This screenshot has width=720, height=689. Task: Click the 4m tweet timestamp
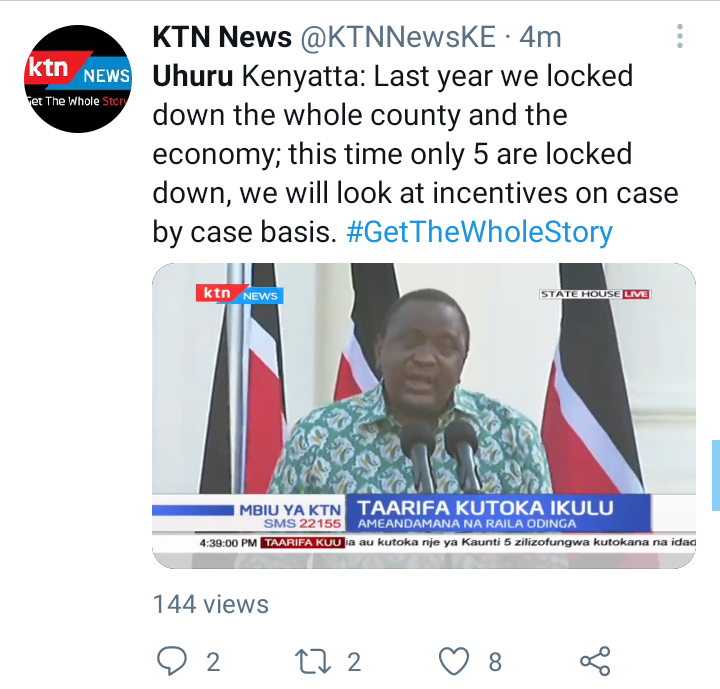pos(540,37)
